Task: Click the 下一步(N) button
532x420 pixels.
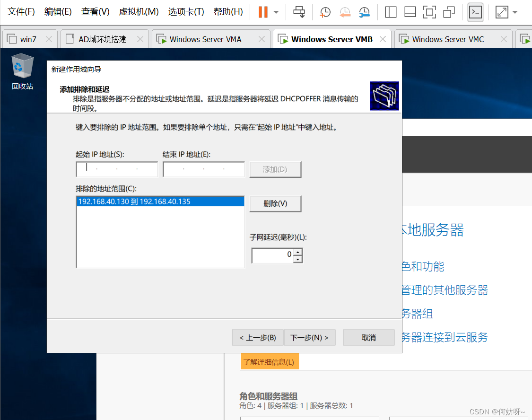Action: click(x=309, y=338)
